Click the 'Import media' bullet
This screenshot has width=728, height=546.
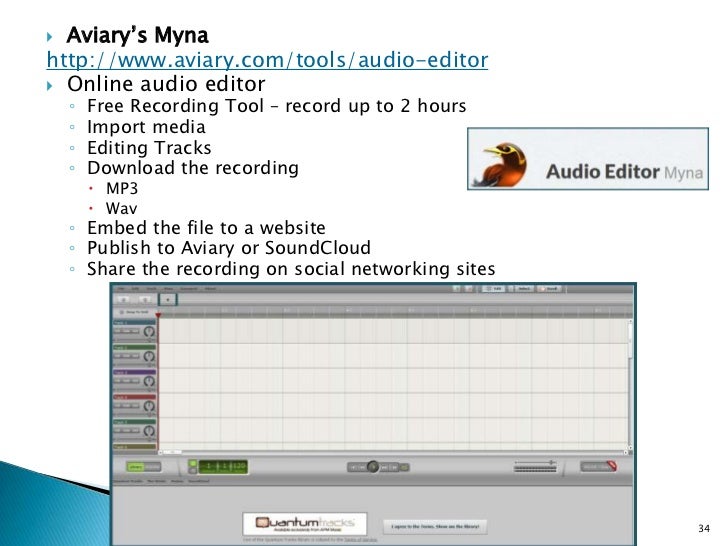pos(146,127)
